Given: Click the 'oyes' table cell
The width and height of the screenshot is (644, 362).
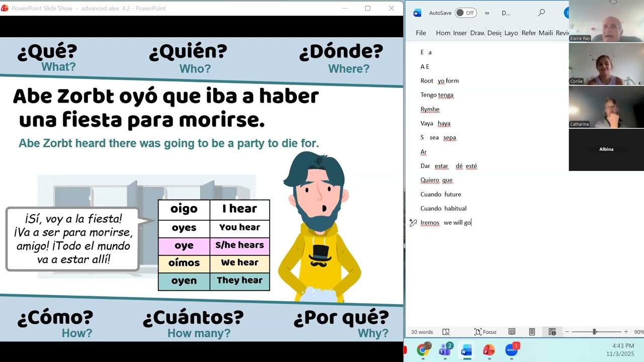Looking at the screenshot, I should click(184, 228).
